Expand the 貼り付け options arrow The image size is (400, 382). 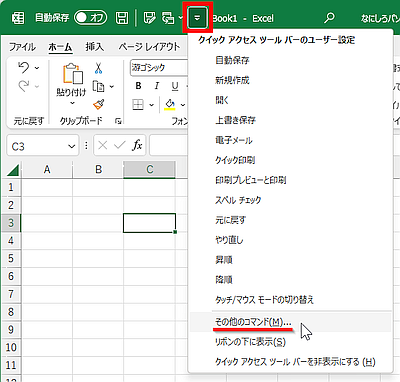point(72,103)
